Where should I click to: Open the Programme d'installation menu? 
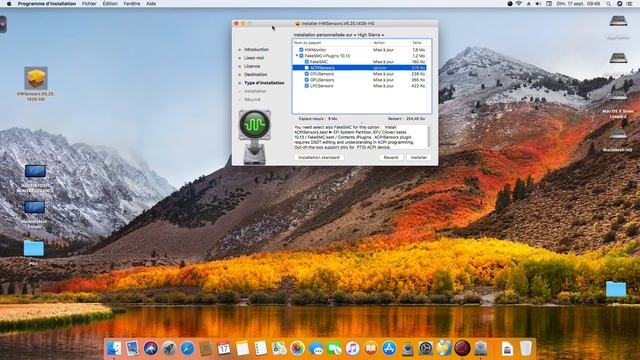click(x=47, y=4)
